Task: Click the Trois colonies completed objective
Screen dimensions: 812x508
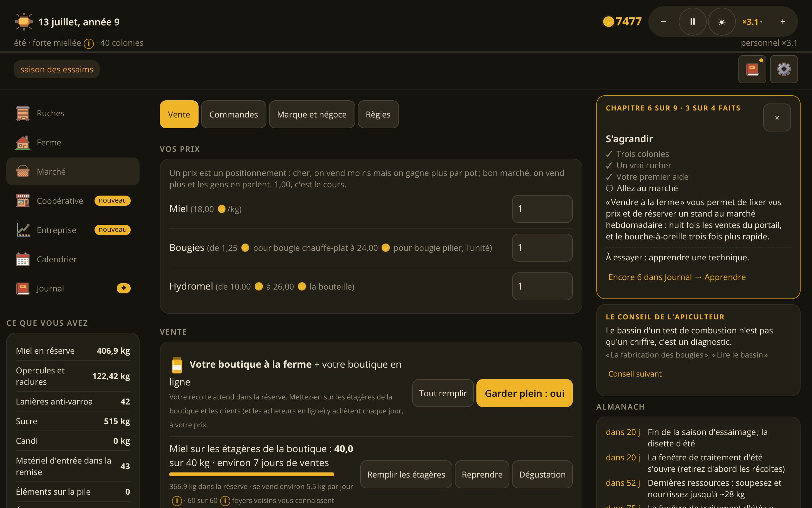Action: click(x=638, y=154)
